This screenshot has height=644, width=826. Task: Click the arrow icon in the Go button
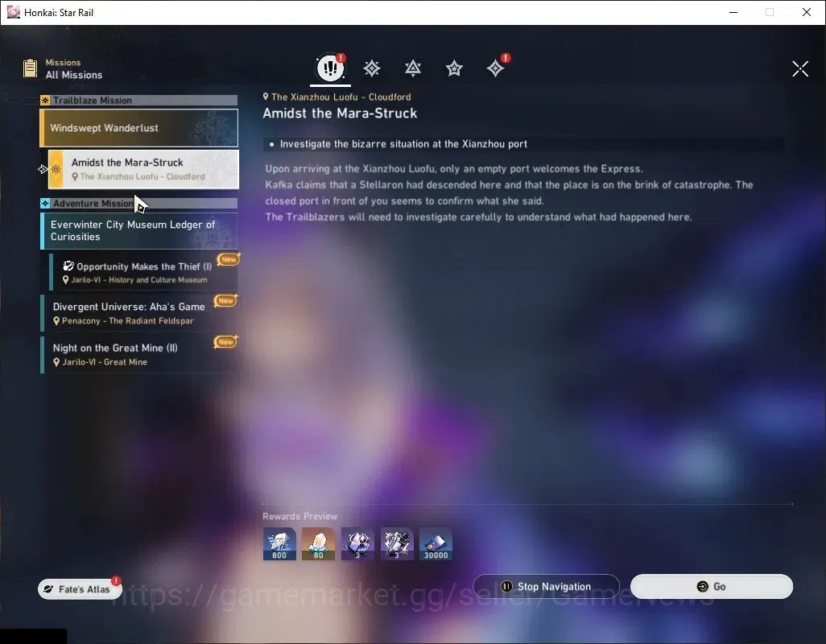[x=702, y=587]
